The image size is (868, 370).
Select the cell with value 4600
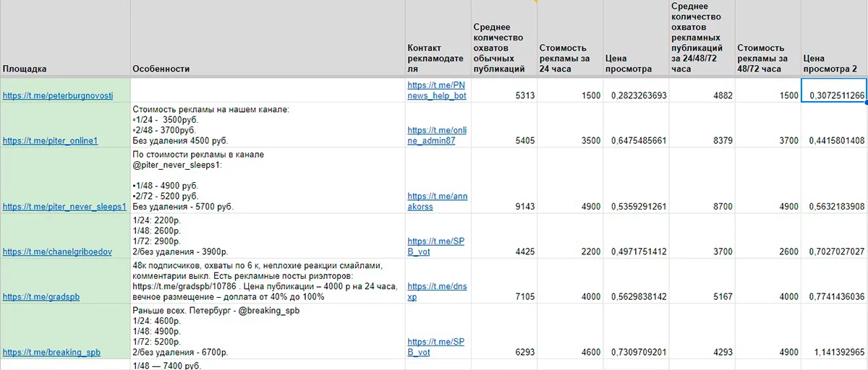(569, 331)
